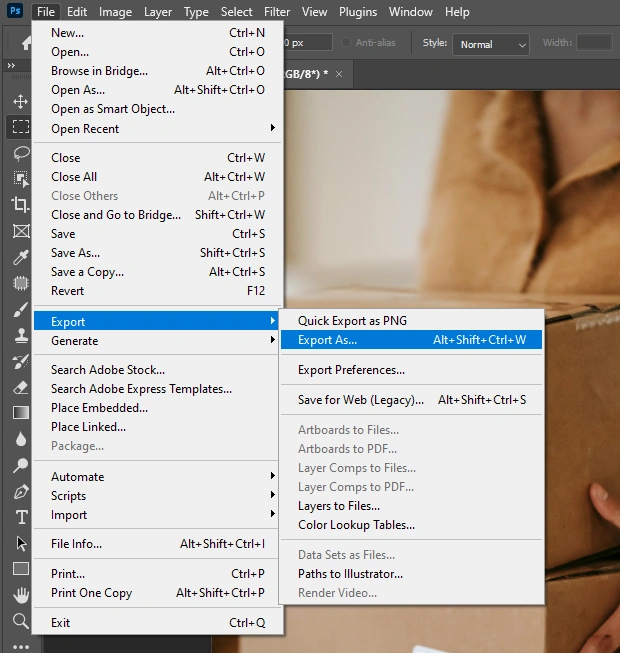Viewport: 620px width, 653px height.
Task: Open the Type menu
Action: tap(196, 12)
